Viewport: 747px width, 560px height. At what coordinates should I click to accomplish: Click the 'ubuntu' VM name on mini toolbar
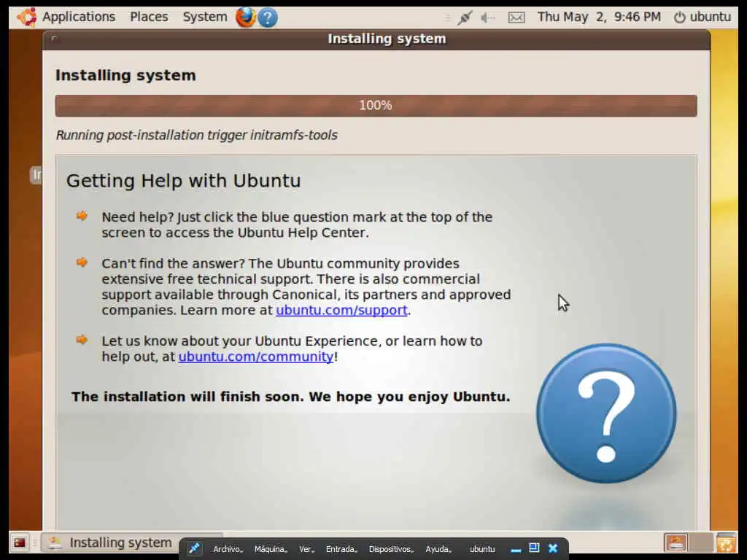tap(482, 549)
